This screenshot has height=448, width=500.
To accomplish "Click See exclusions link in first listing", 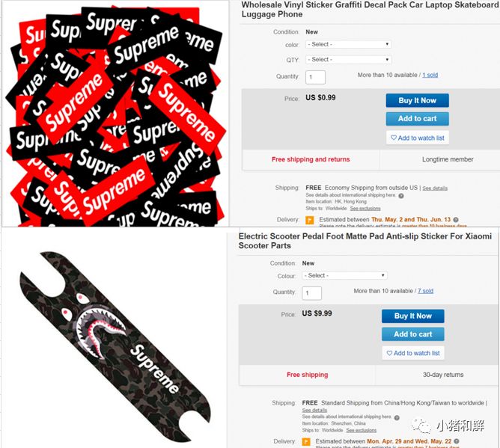I will tap(365, 209).
